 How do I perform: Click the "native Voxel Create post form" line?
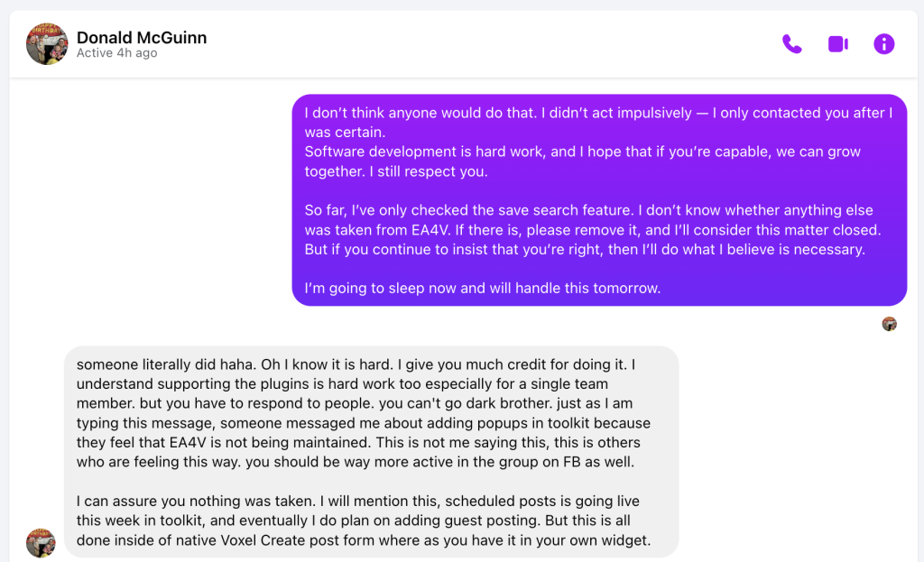[x=364, y=541]
